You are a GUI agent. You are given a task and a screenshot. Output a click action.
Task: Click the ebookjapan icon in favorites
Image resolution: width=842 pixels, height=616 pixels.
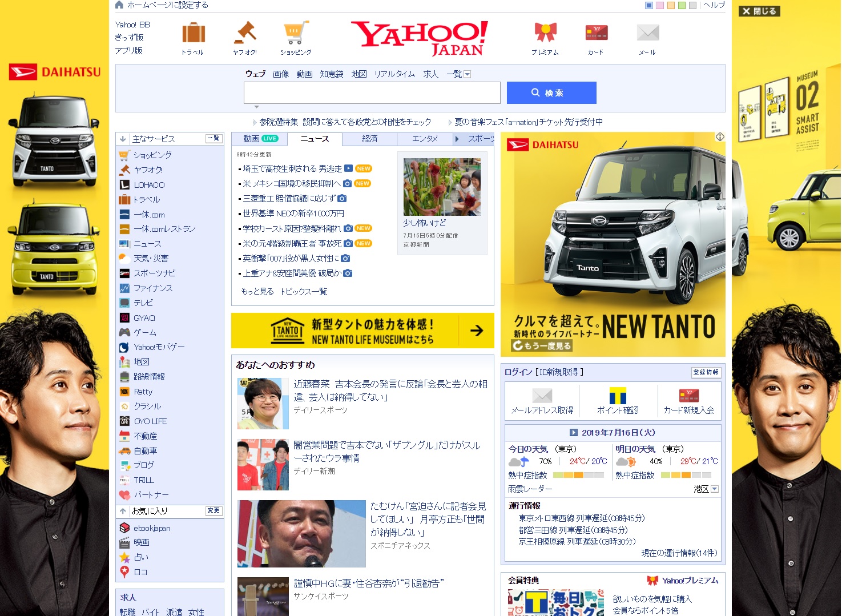[x=124, y=528]
